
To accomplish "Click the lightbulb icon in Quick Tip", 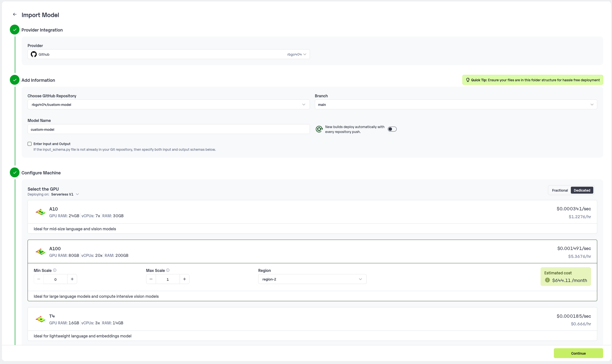I will [x=468, y=80].
